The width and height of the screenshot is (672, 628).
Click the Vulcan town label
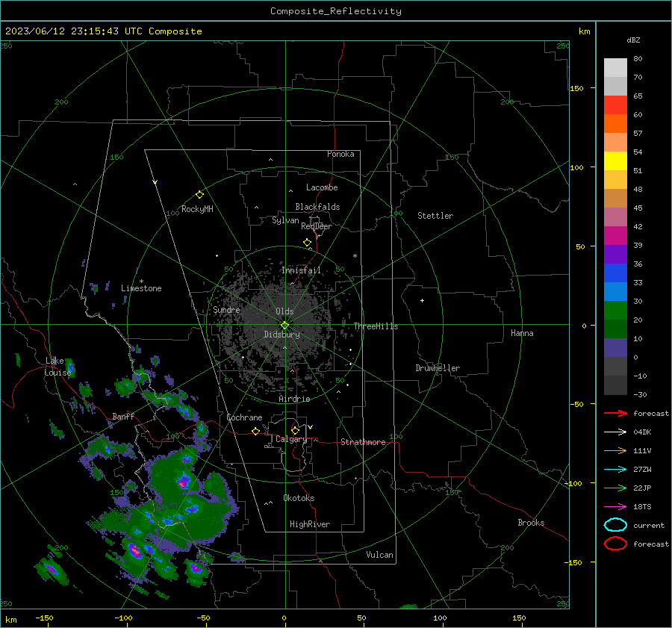point(380,555)
